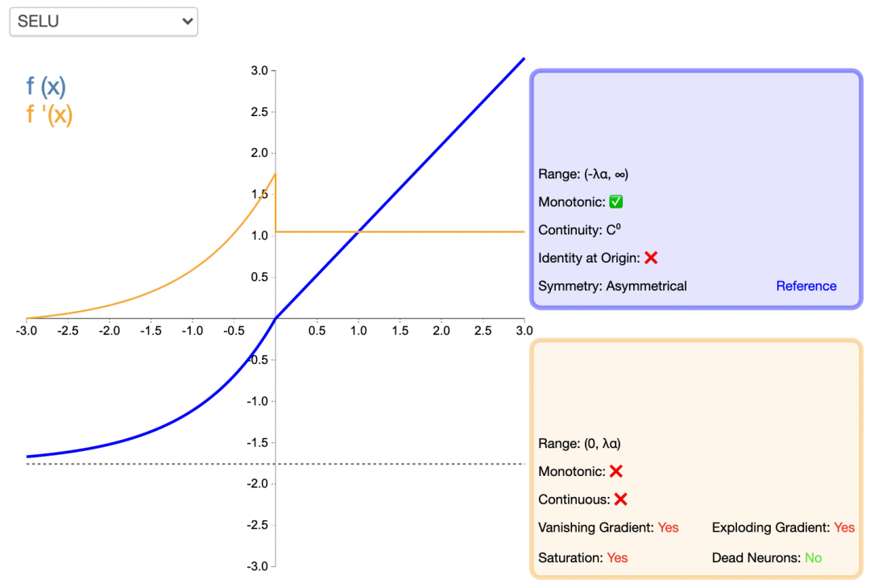Click the Symmetry: Asymmetrical text
This screenshot has width=870, height=588.
pyautogui.click(x=612, y=286)
